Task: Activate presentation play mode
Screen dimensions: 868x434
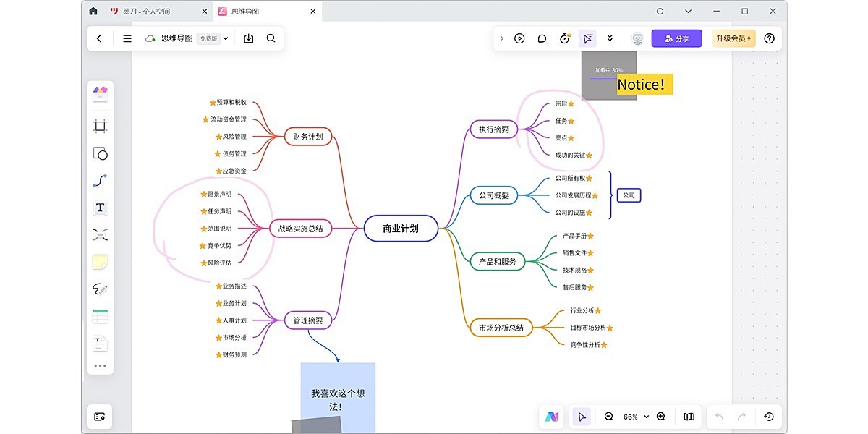Action: (x=519, y=38)
